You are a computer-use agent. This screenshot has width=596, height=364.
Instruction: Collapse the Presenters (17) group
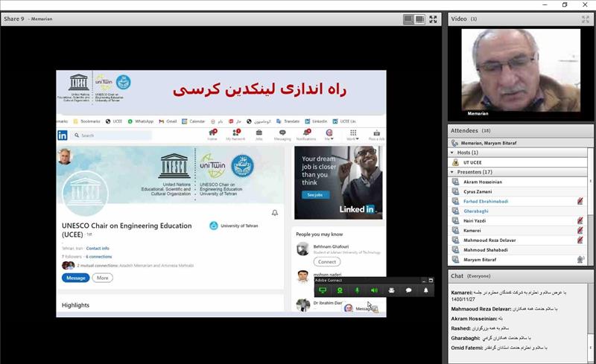(x=452, y=172)
